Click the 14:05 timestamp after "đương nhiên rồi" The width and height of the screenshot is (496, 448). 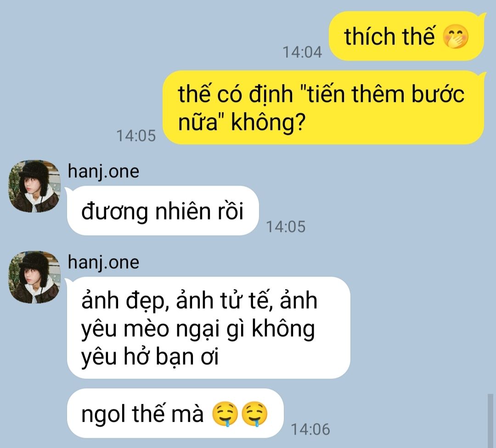[x=286, y=227]
